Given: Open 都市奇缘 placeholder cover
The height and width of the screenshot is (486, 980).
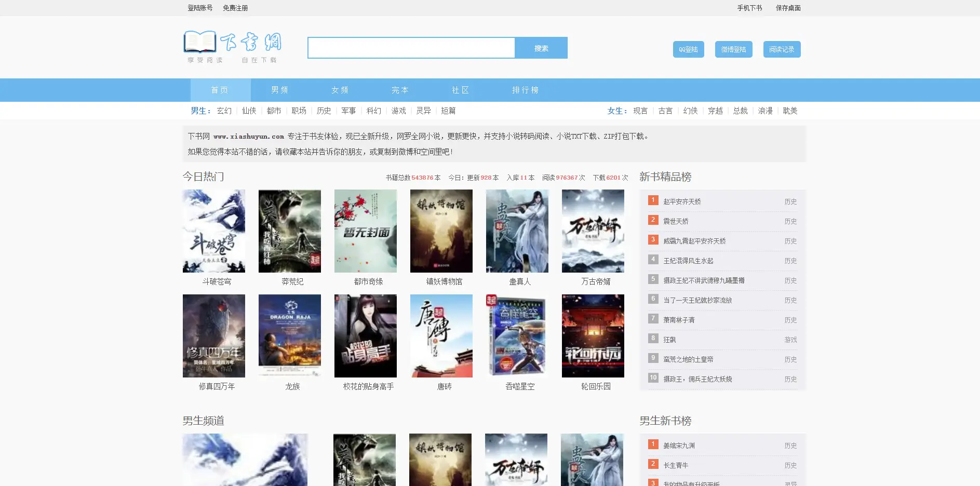Looking at the screenshot, I should coord(366,231).
